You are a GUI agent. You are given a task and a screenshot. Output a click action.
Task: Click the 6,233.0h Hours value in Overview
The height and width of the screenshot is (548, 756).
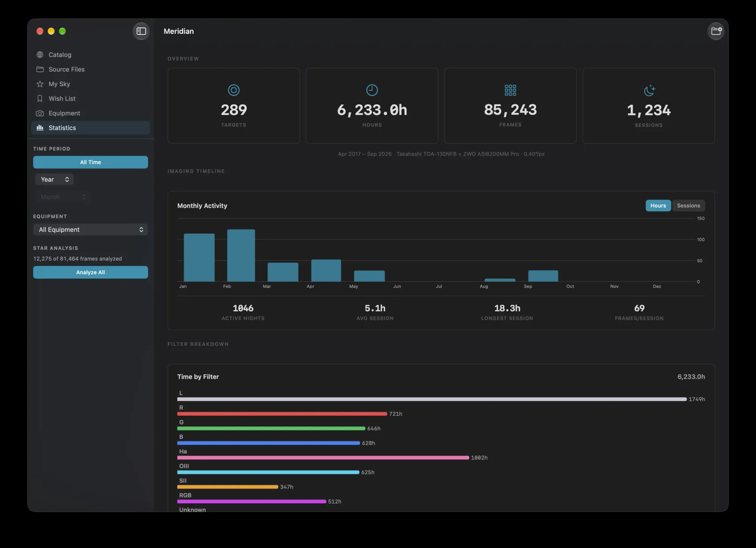(x=372, y=110)
